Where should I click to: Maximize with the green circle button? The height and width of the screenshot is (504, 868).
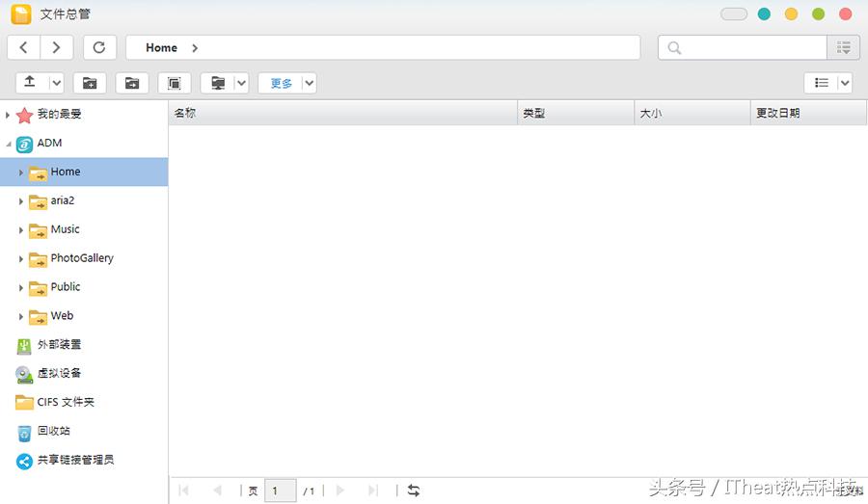[x=818, y=13]
